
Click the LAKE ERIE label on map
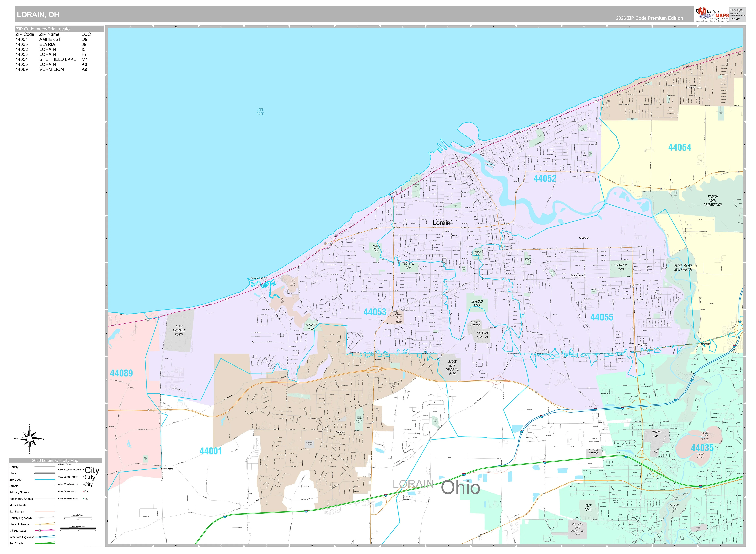(260, 112)
